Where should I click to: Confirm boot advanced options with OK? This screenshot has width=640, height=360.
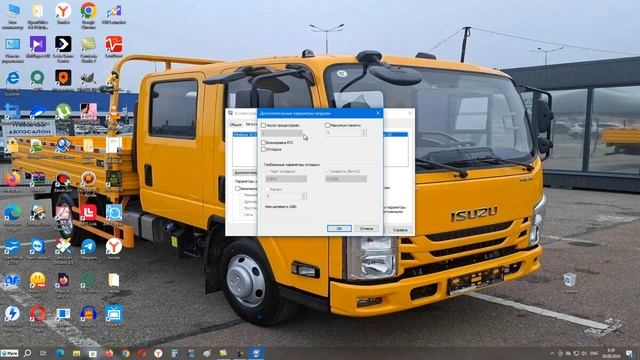coord(339,229)
